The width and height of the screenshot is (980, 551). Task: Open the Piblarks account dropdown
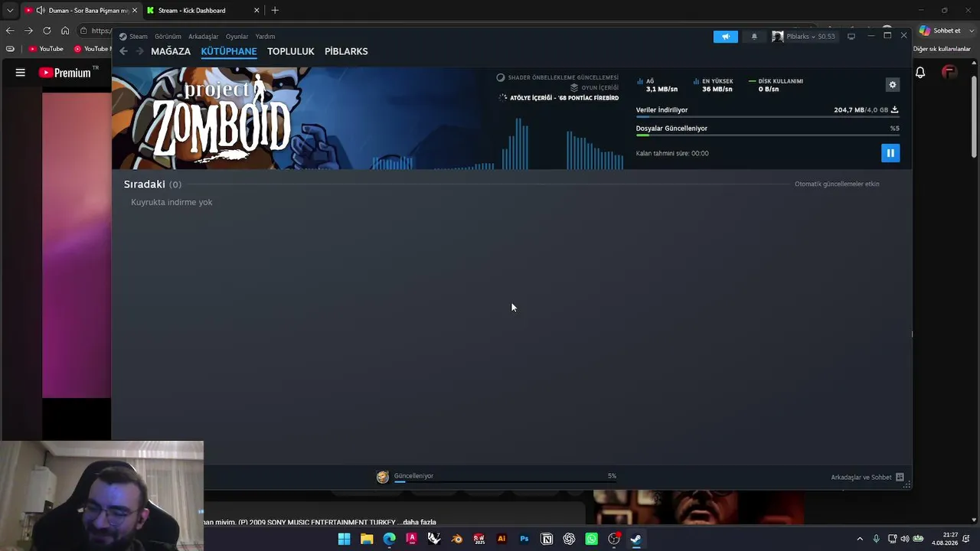(804, 37)
